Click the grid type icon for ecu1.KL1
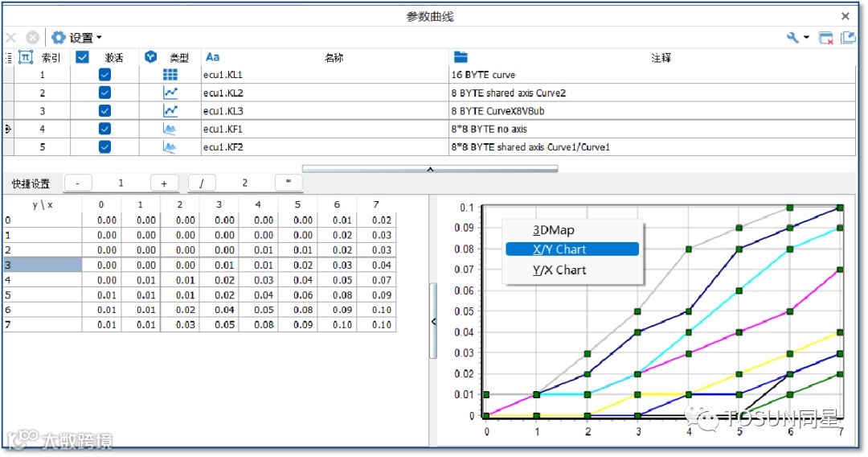 point(170,74)
